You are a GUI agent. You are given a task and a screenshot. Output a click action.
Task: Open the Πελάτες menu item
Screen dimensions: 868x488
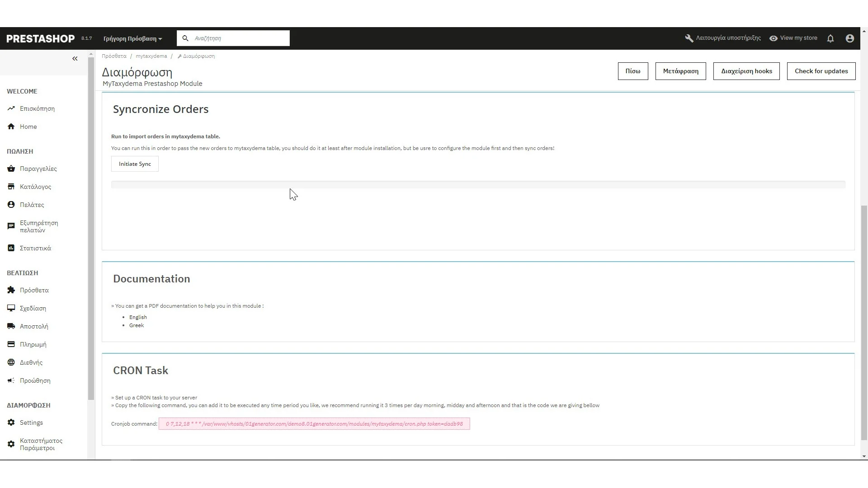[x=32, y=205]
